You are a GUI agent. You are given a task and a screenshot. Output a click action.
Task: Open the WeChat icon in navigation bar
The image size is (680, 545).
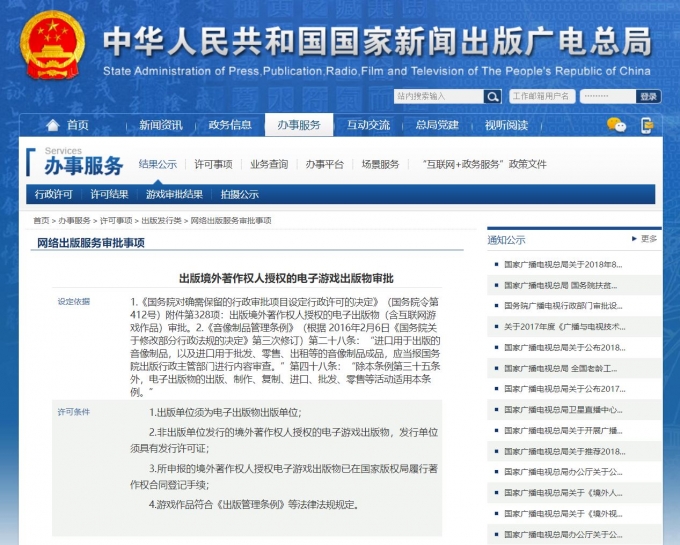click(x=616, y=125)
